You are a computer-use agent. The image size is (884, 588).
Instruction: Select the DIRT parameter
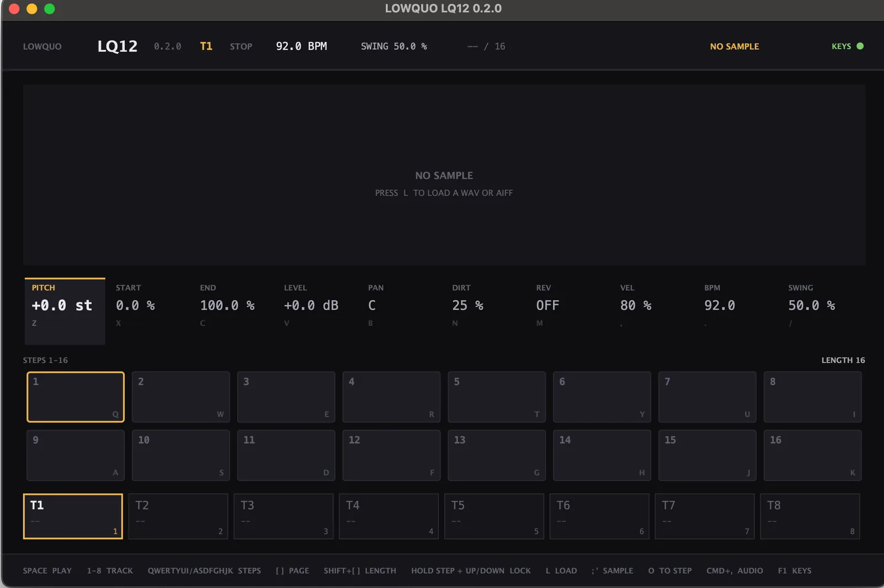485,311
